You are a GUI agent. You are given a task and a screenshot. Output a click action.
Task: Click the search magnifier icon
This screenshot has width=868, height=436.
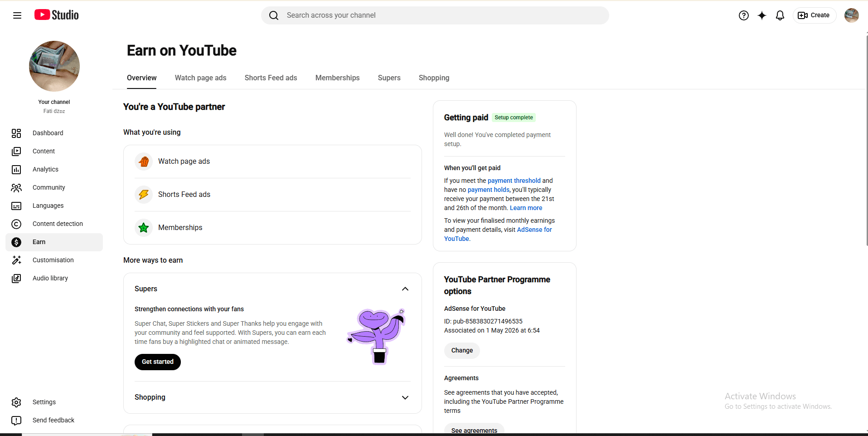coord(274,15)
